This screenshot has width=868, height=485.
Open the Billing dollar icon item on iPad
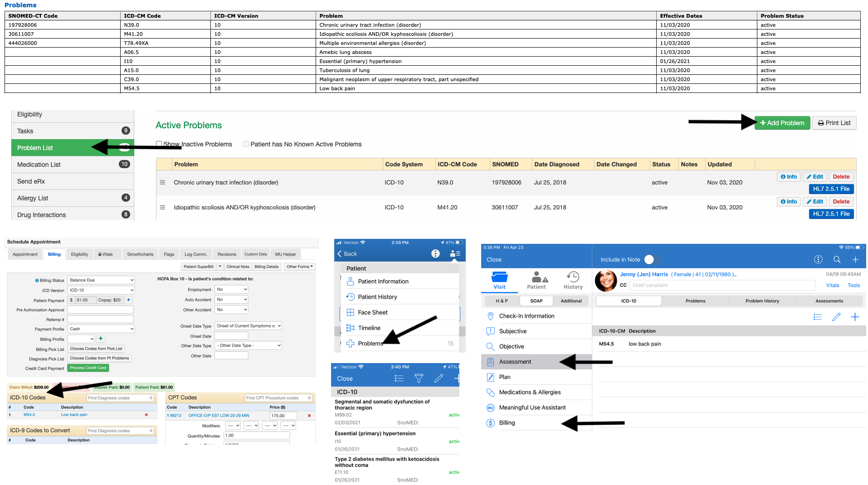point(536,423)
